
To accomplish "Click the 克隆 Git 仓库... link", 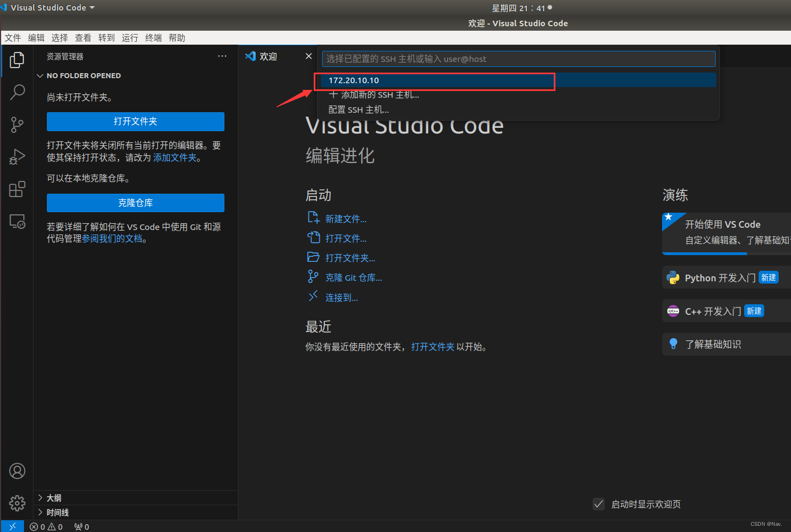I will pos(354,277).
